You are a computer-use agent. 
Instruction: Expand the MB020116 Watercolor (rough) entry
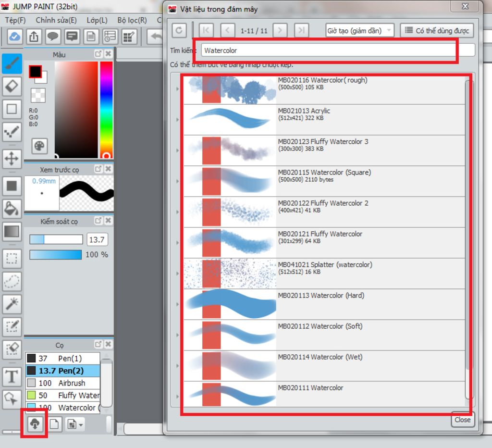178,89
